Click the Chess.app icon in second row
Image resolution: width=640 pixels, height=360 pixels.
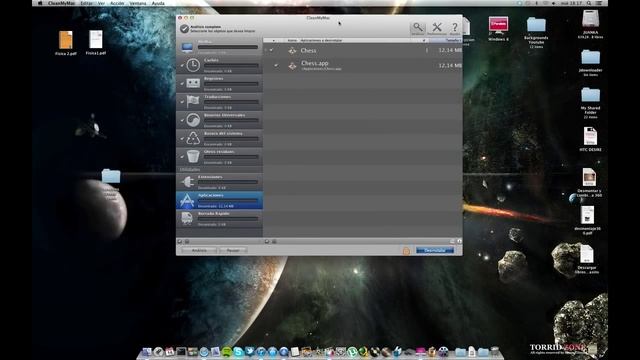point(292,66)
